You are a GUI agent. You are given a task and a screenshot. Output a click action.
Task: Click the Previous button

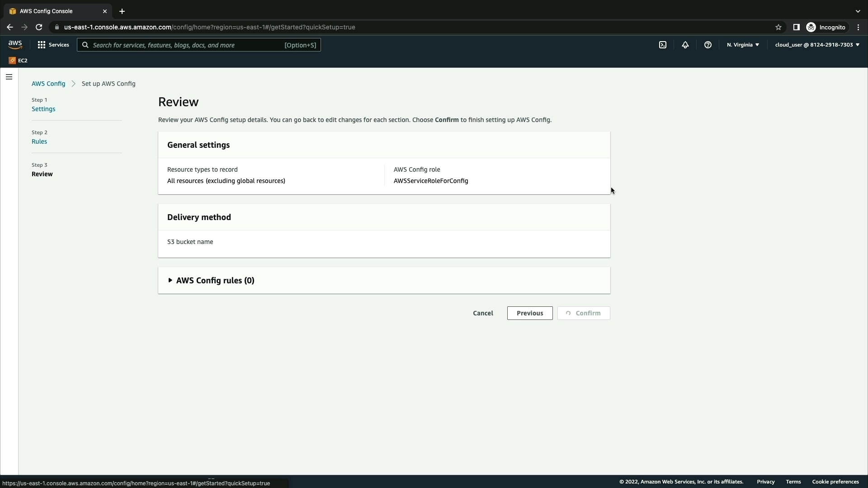[529, 313]
